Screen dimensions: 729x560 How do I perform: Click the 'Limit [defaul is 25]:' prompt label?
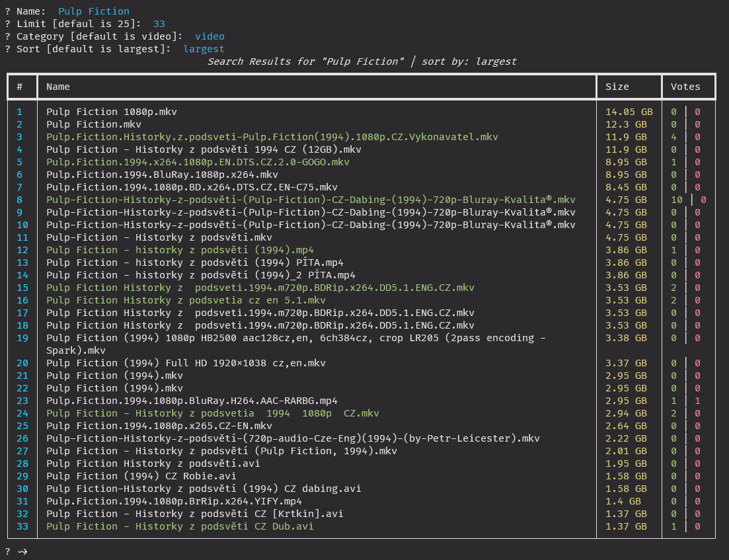pyautogui.click(x=79, y=24)
